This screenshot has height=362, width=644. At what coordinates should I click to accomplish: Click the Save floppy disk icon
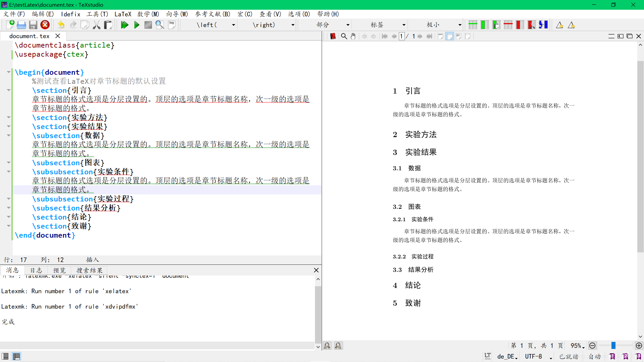(x=33, y=25)
